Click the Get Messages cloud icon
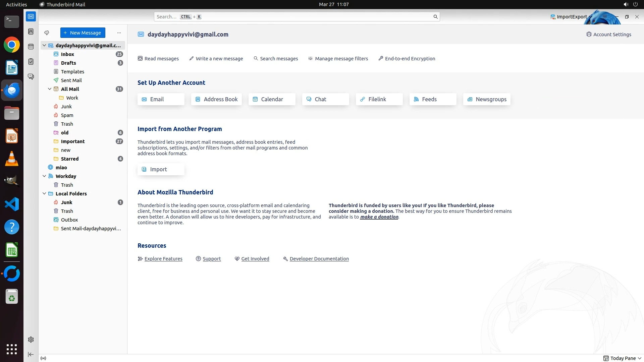 (47, 33)
